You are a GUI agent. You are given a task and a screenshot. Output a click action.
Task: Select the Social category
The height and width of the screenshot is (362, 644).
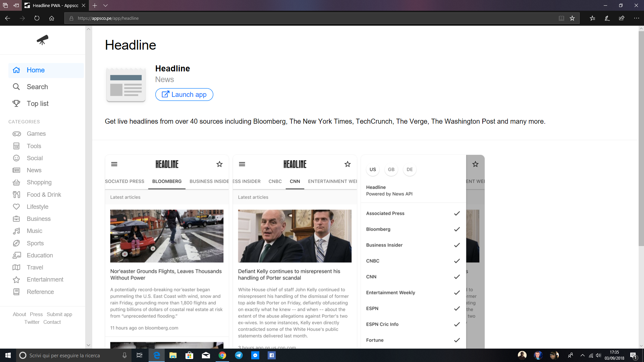tap(35, 158)
